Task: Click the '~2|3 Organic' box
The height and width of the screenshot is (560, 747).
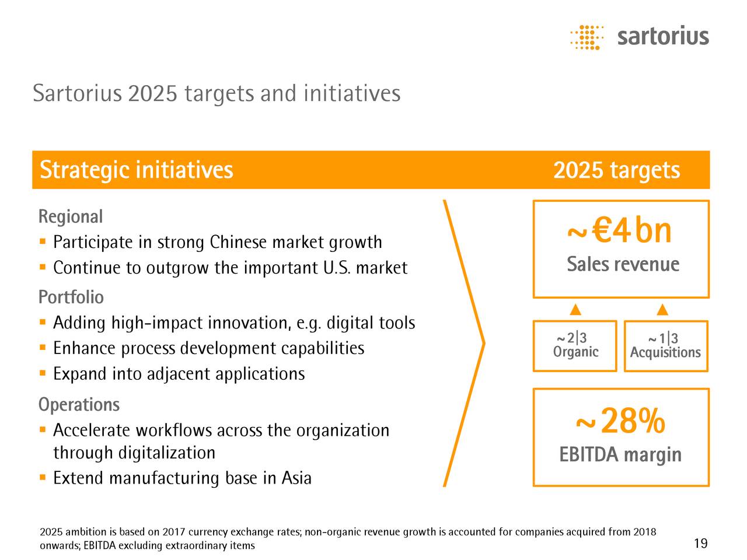Action: coord(575,346)
